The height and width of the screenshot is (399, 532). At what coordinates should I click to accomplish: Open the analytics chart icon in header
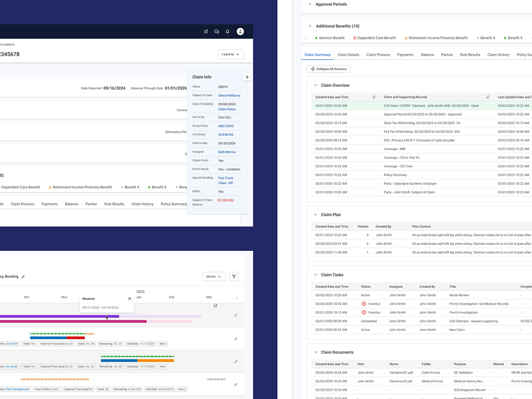(x=206, y=32)
